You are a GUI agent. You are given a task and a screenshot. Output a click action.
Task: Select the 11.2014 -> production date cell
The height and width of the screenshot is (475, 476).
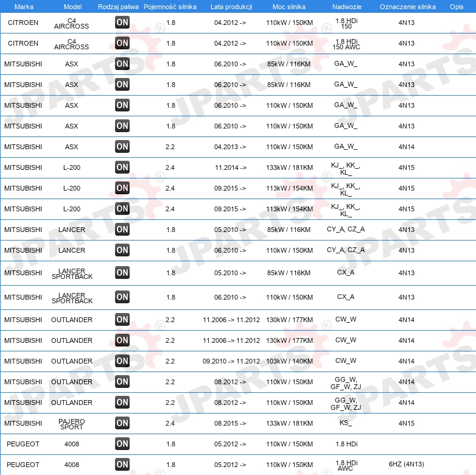click(231, 167)
